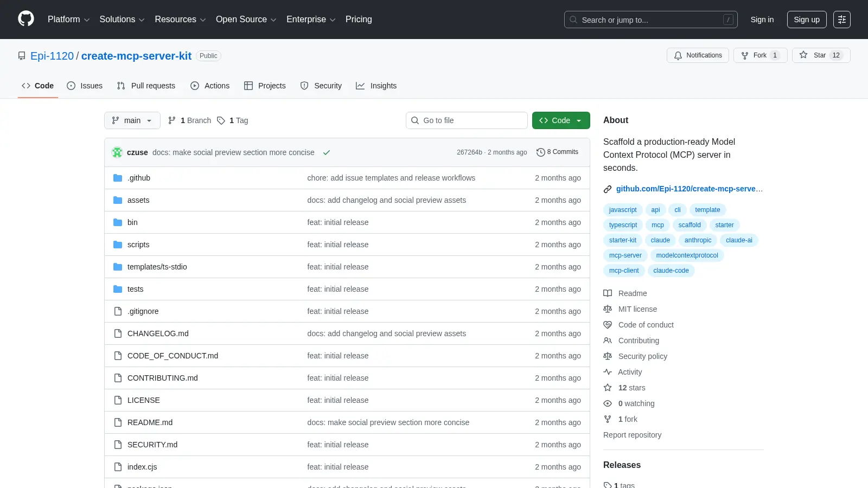Screen dimensions: 868x488
Task: Open the javascript topic tag
Action: [623, 210]
